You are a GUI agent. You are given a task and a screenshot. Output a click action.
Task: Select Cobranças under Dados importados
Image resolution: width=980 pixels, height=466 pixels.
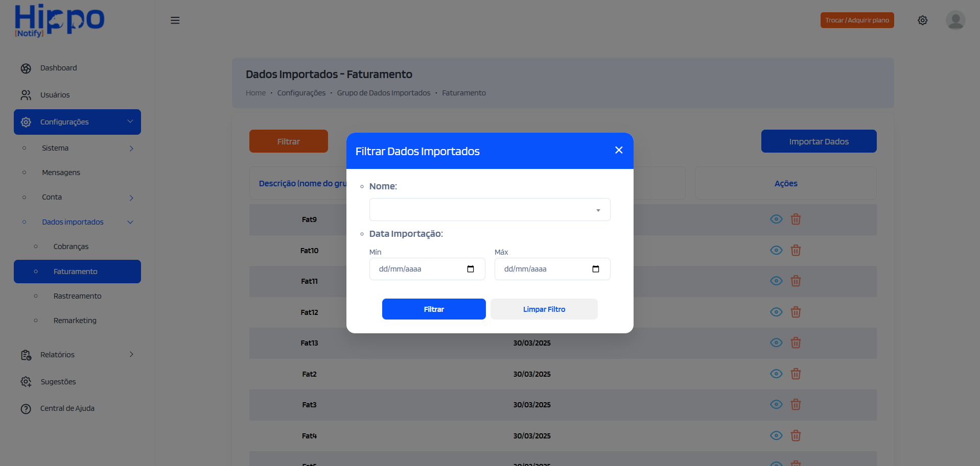(71, 247)
